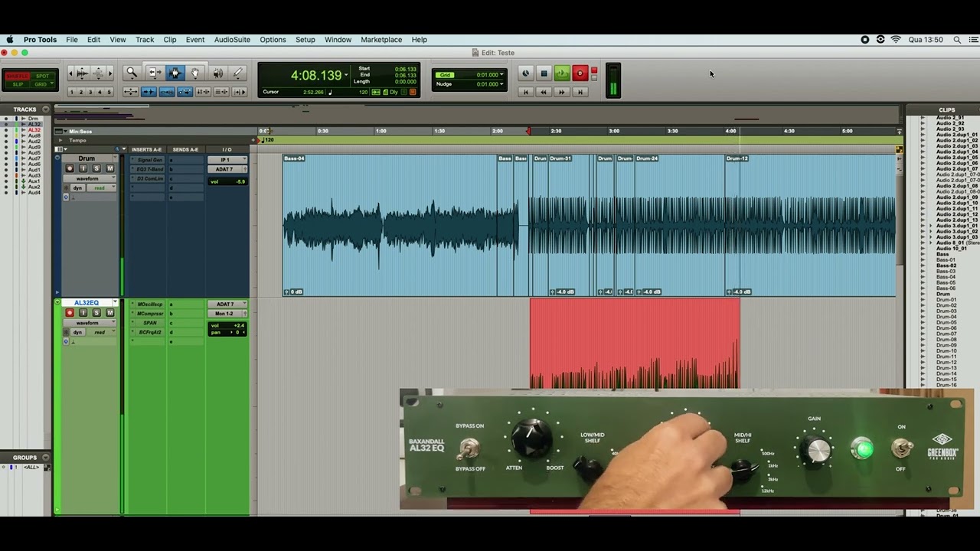The height and width of the screenshot is (551, 980).
Task: Select the Scrubber speaker tool
Action: click(218, 73)
